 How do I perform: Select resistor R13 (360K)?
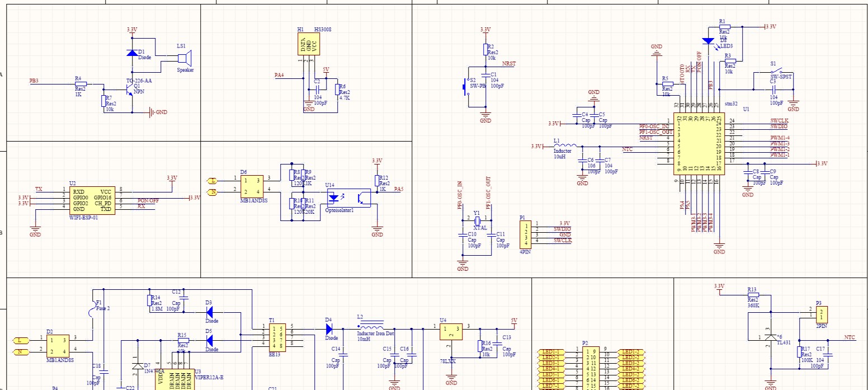(x=753, y=295)
